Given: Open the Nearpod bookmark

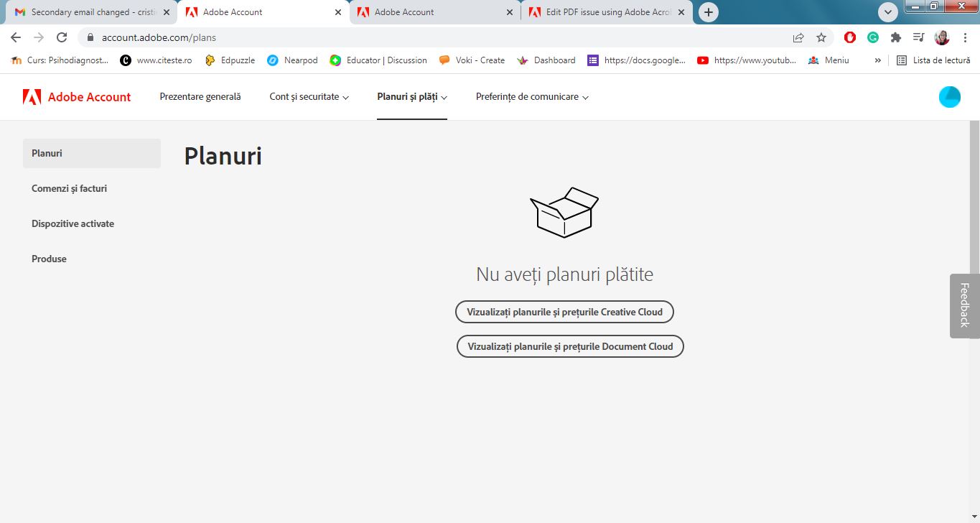Looking at the screenshot, I should point(292,60).
